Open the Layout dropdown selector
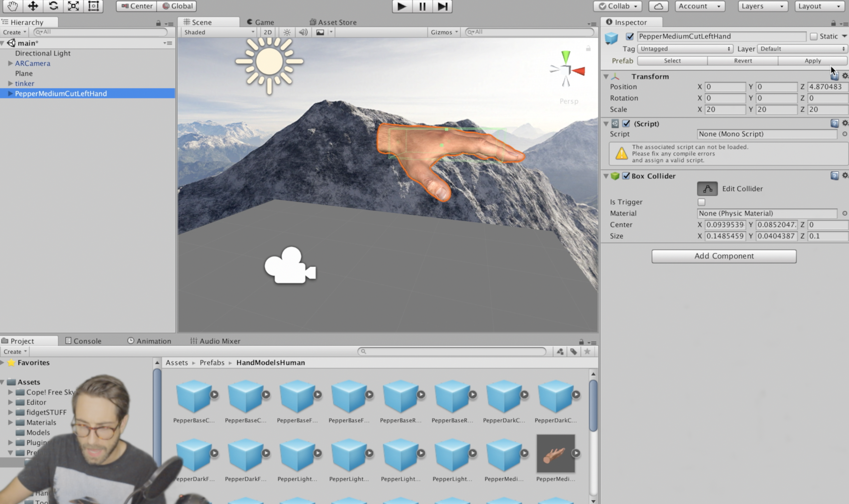The width and height of the screenshot is (849, 504). coord(818,6)
